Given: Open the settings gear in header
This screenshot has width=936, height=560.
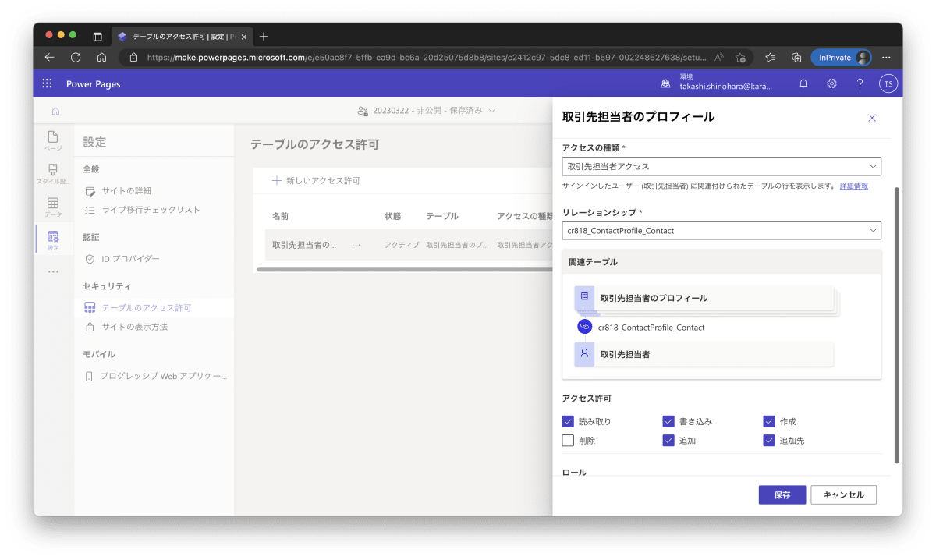Looking at the screenshot, I should pos(831,84).
